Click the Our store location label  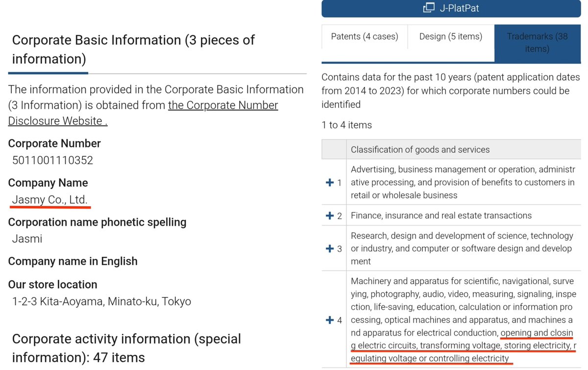pos(53,285)
